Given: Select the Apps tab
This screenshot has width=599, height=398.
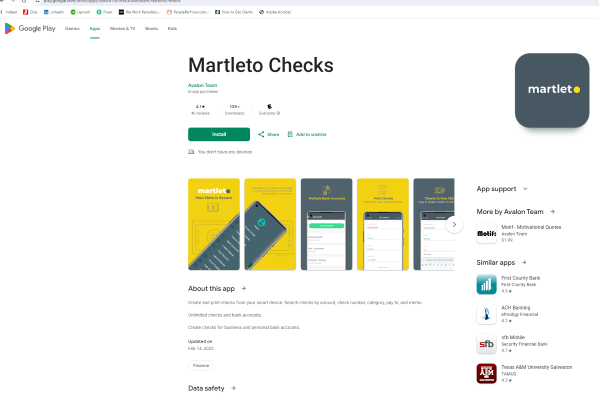Looking at the screenshot, I should (95, 29).
